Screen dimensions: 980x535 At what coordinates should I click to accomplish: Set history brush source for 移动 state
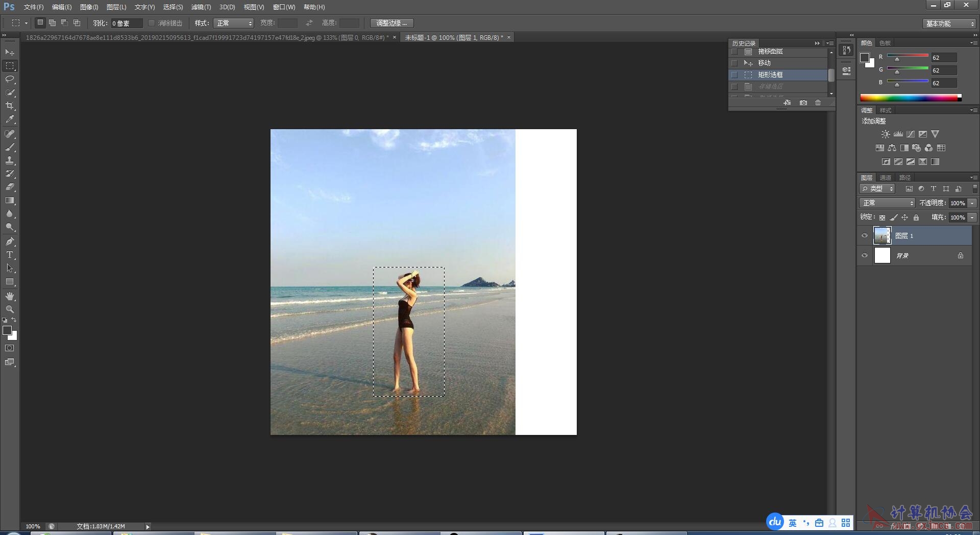coord(734,63)
